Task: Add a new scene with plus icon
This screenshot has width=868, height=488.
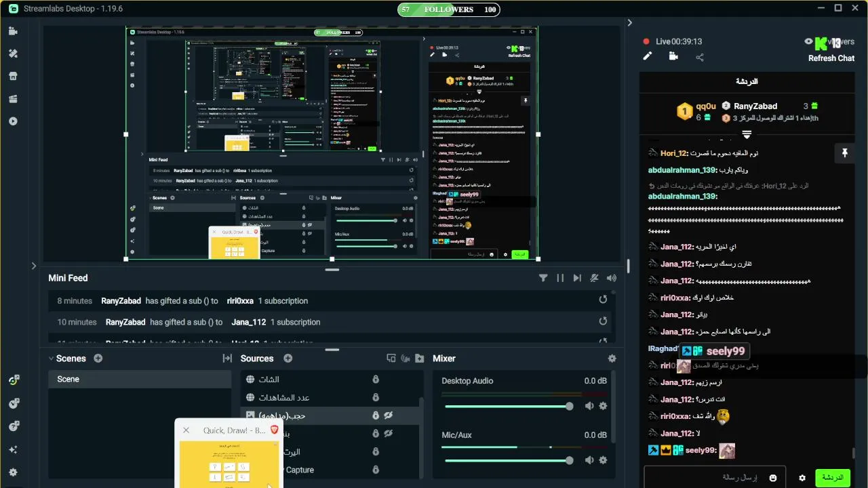Action: click(x=98, y=359)
